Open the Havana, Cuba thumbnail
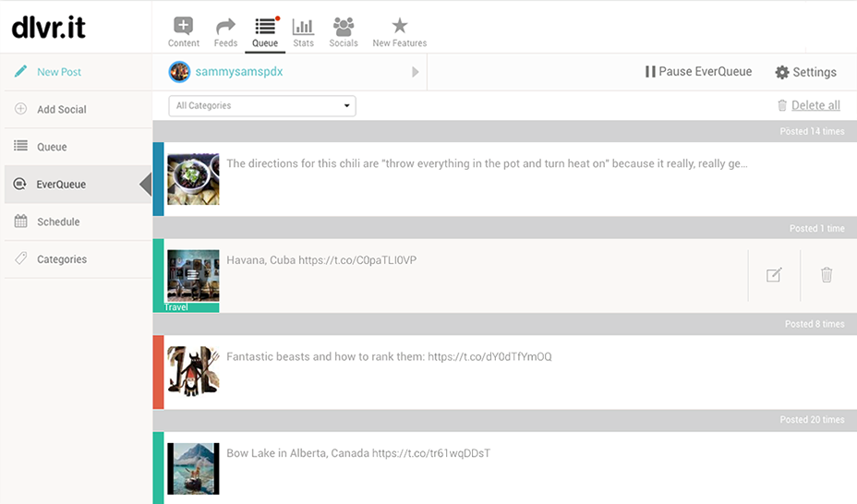 [x=193, y=275]
